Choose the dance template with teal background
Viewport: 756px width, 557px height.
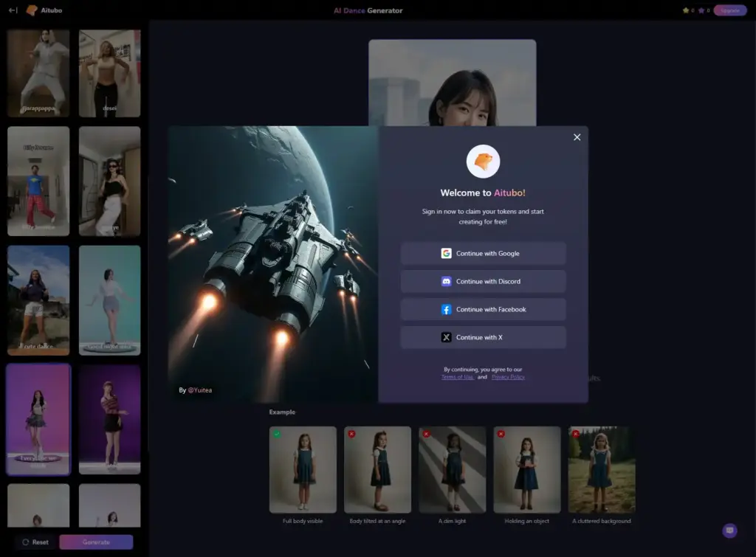click(110, 300)
